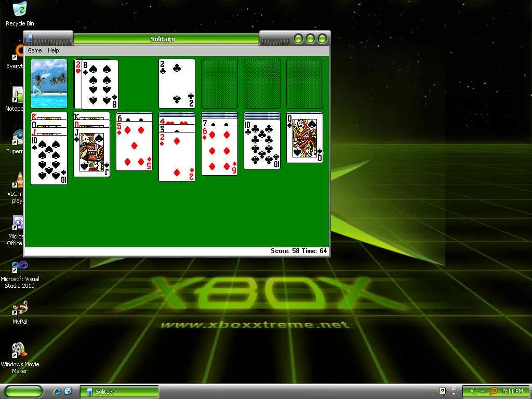Click the 2 of clubs foundation pile
Screen dimensions: 532x399
coord(177,84)
